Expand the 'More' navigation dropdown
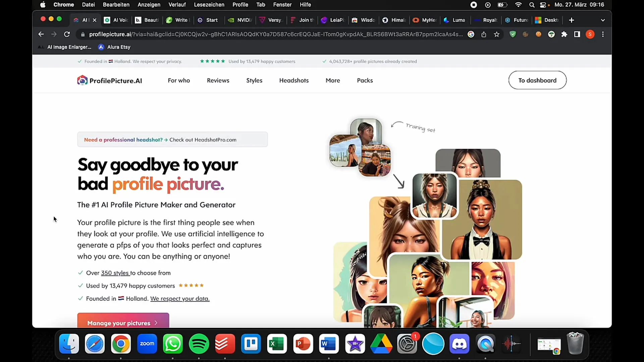The height and width of the screenshot is (362, 644). [333, 80]
